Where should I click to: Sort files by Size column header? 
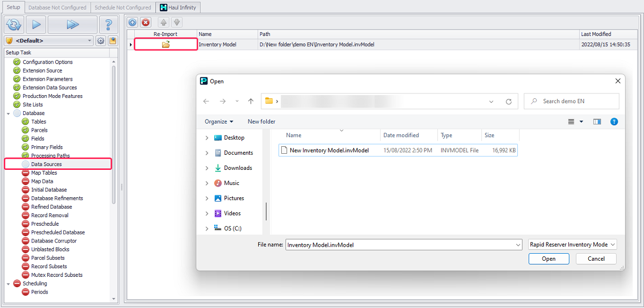(x=500, y=135)
